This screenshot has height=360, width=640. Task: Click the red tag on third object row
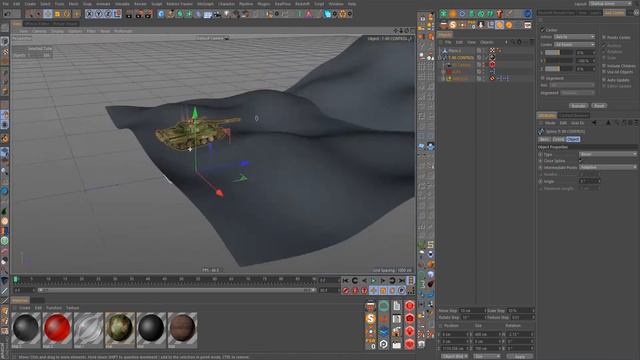[x=492, y=64]
